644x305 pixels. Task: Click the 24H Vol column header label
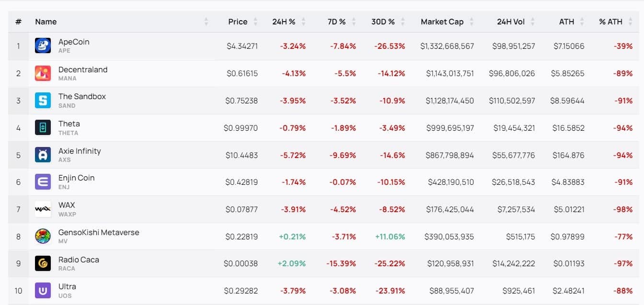coord(511,22)
